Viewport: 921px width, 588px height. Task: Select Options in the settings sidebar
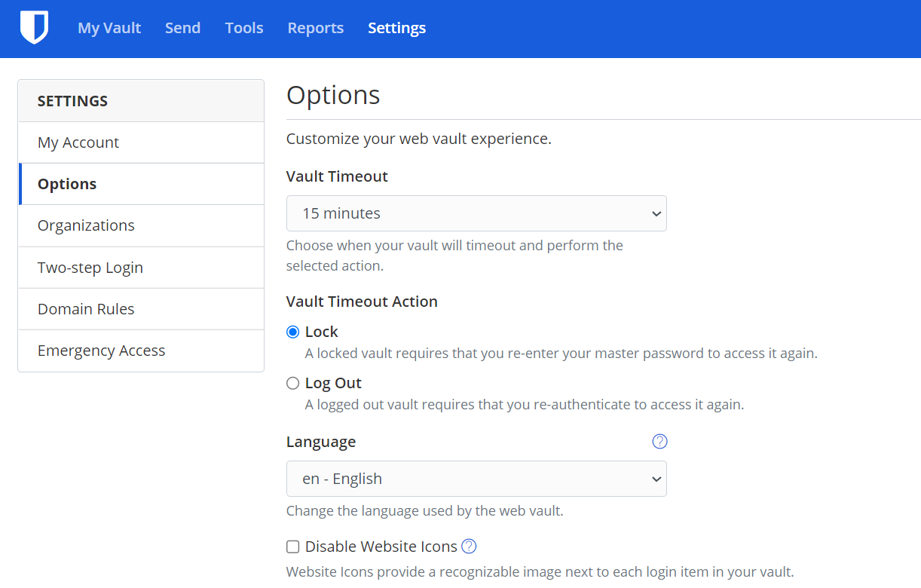click(x=141, y=184)
